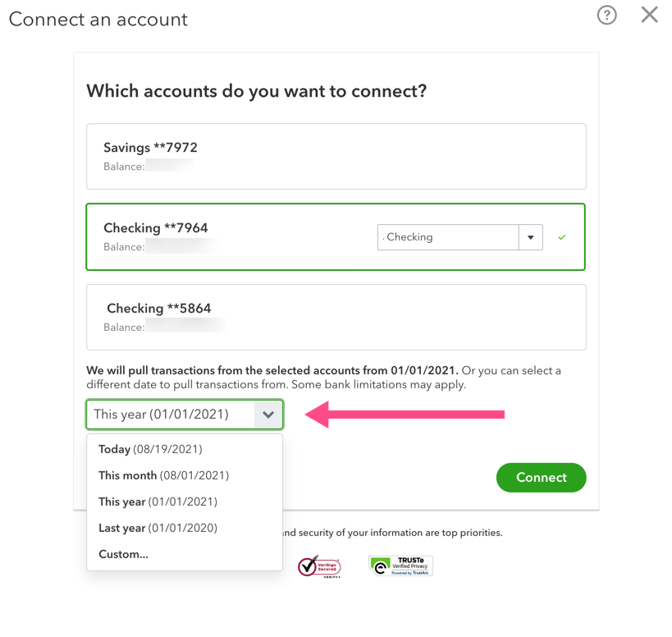Select the Checking **5864 account card

(336, 317)
